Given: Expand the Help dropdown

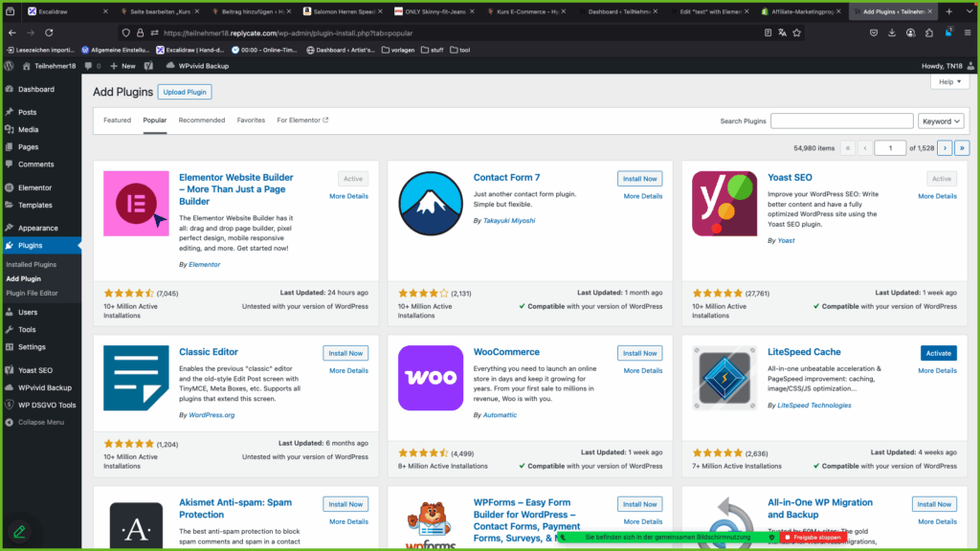Looking at the screenshot, I should [x=949, y=82].
